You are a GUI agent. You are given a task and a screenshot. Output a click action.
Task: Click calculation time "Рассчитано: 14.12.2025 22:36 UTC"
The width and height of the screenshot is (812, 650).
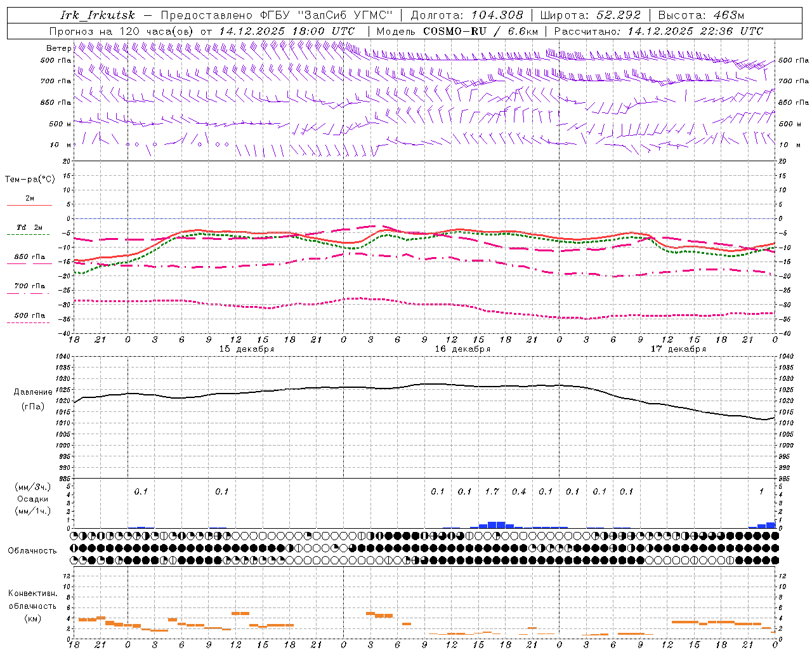[x=658, y=31]
